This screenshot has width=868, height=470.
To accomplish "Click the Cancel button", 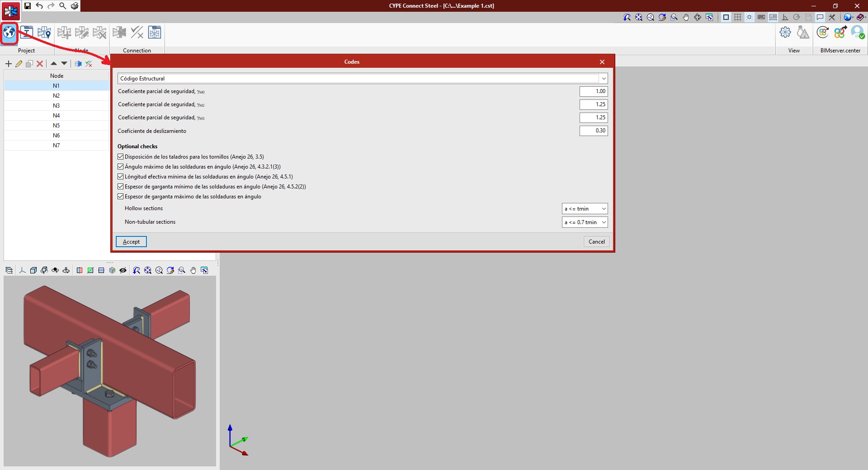I will (596, 242).
